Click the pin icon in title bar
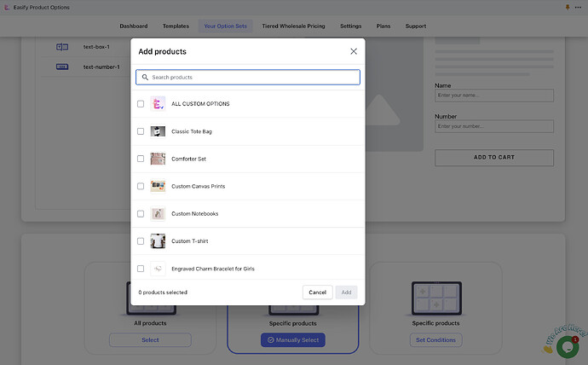This screenshot has height=365, width=588. click(568, 8)
